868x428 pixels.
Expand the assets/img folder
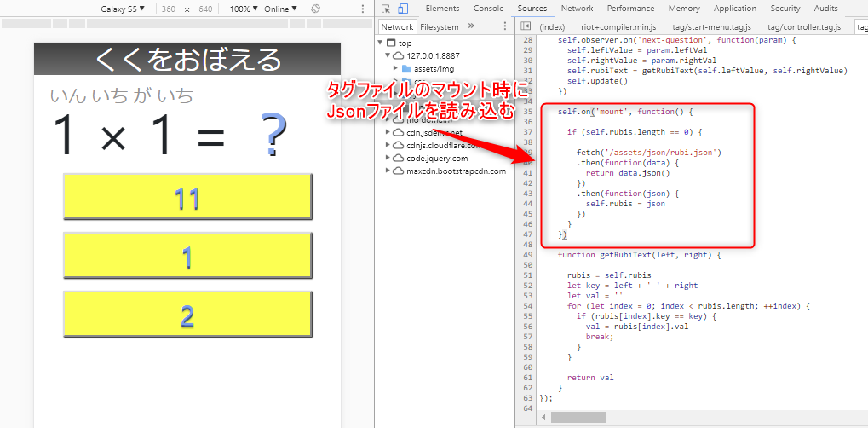point(395,68)
